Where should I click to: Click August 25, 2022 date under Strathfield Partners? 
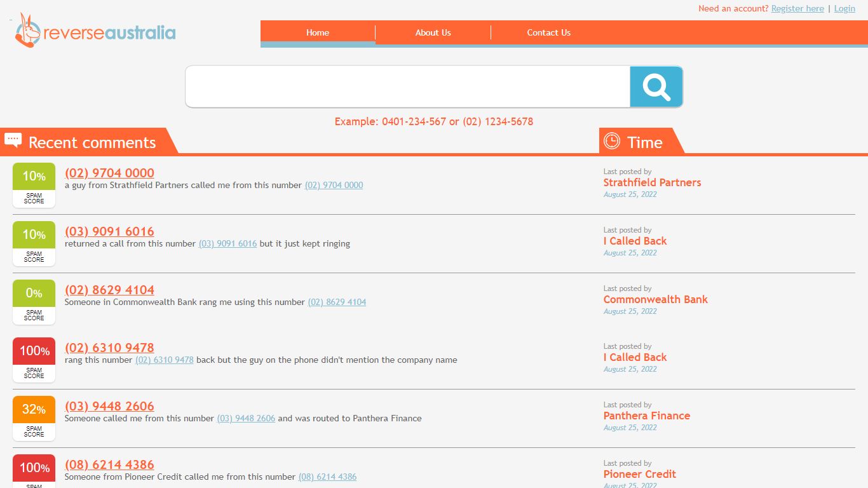click(630, 194)
